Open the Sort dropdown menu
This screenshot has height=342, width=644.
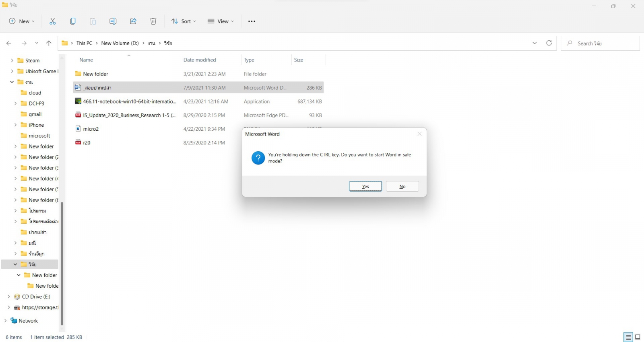184,21
